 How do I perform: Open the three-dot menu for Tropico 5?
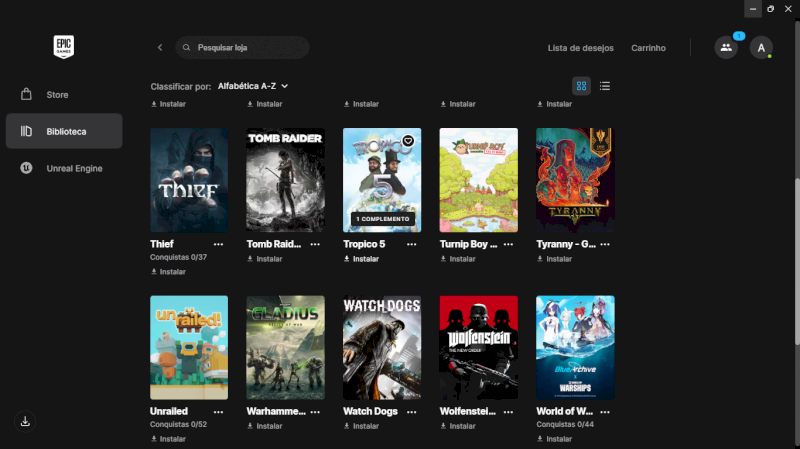[x=412, y=244]
